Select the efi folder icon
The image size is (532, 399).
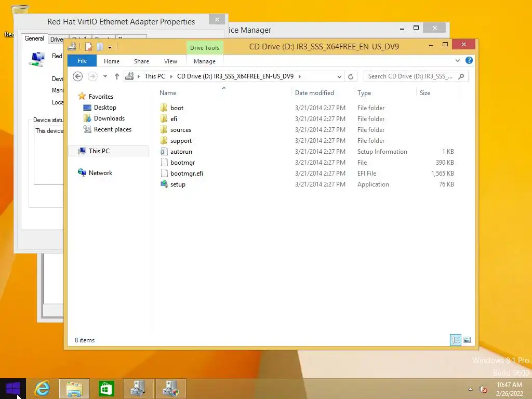click(164, 119)
